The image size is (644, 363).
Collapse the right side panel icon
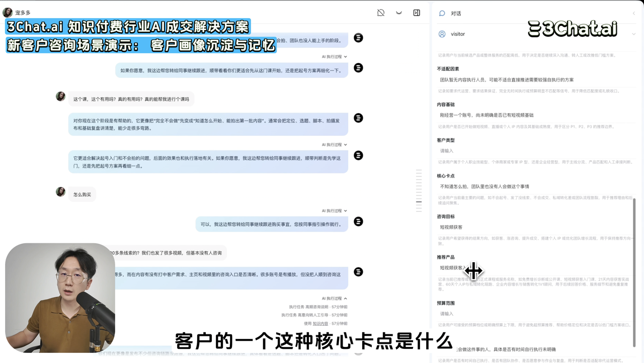click(417, 13)
